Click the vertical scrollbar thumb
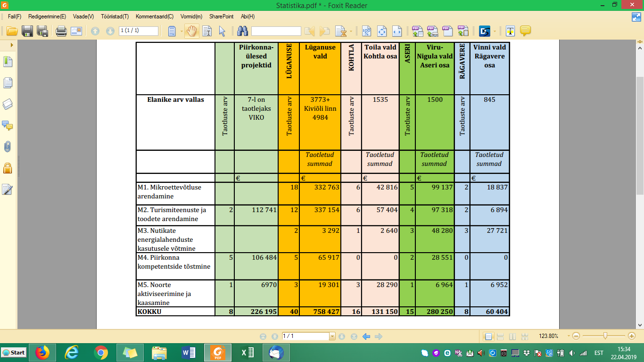Image resolution: width=644 pixels, height=362 pixels. click(x=640, y=135)
